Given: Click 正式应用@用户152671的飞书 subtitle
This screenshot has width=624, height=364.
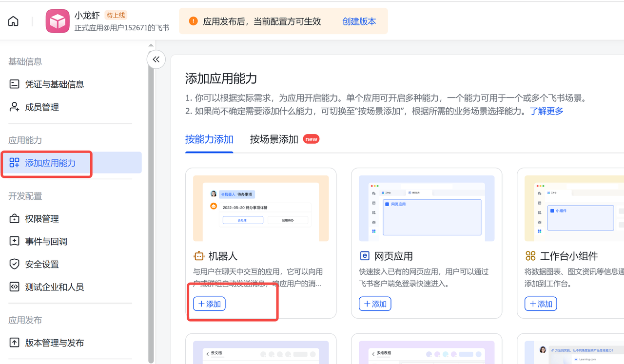Looking at the screenshot, I should (122, 28).
